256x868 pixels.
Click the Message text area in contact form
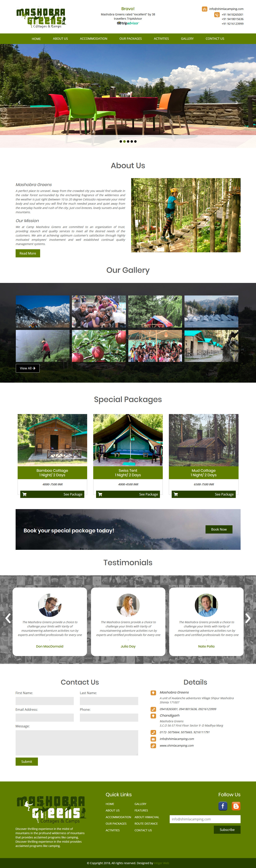[x=77, y=743]
